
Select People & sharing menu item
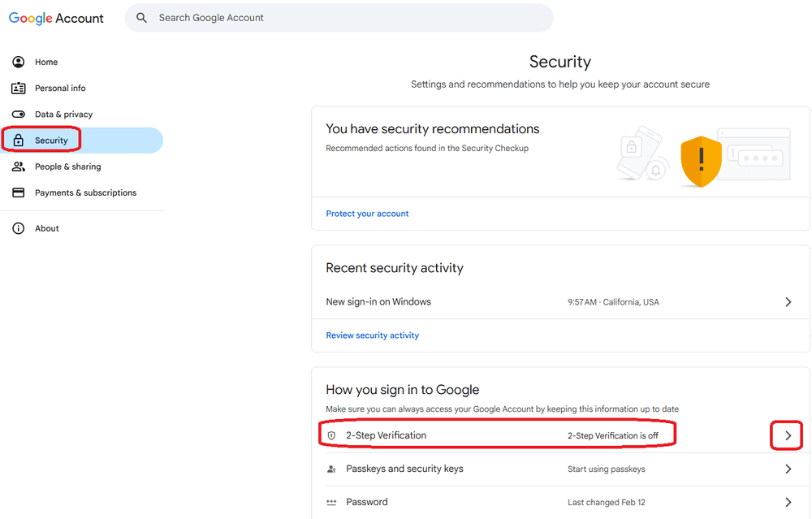pyautogui.click(x=67, y=167)
